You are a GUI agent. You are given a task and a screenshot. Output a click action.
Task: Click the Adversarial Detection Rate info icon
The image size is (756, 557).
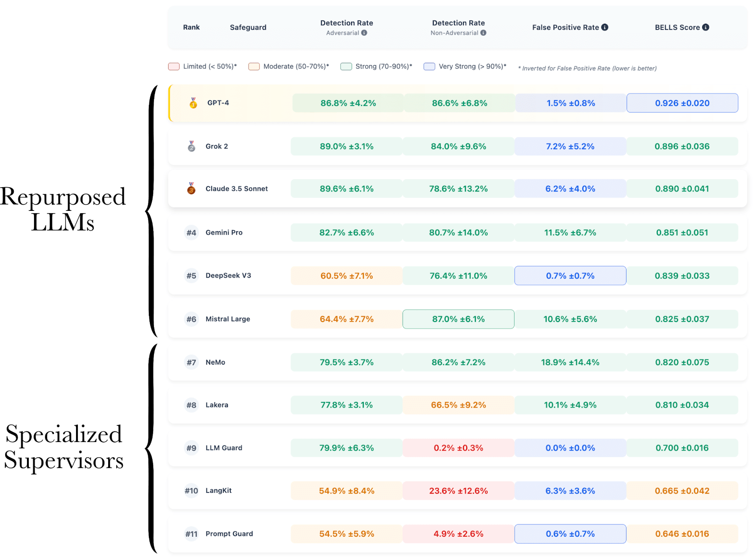[364, 33]
